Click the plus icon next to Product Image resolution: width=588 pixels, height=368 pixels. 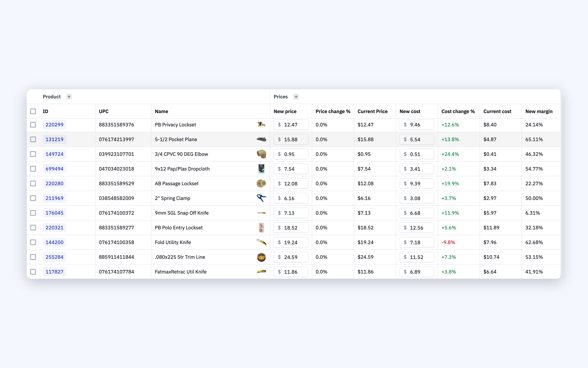(x=69, y=97)
